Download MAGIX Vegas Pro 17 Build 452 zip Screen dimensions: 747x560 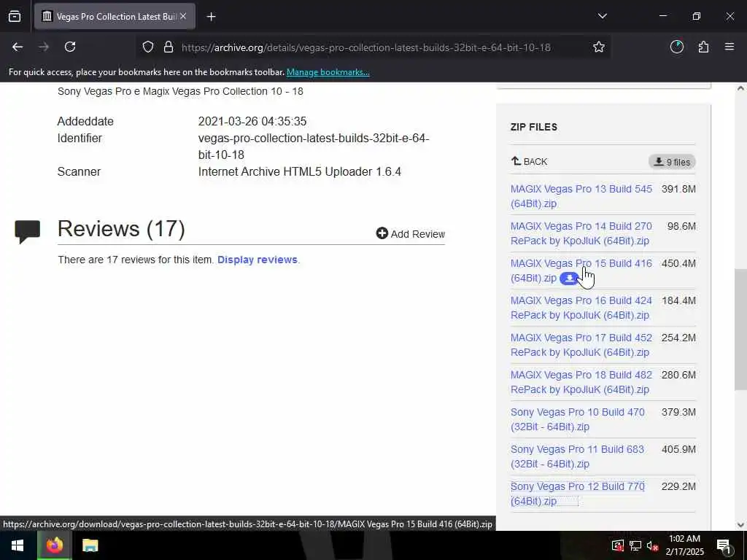click(x=581, y=345)
